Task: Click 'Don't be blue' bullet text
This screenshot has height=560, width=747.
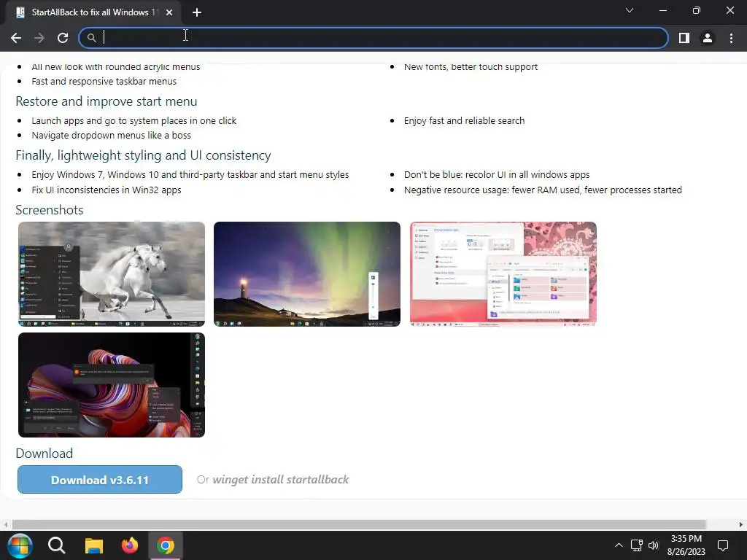Action: [497, 175]
